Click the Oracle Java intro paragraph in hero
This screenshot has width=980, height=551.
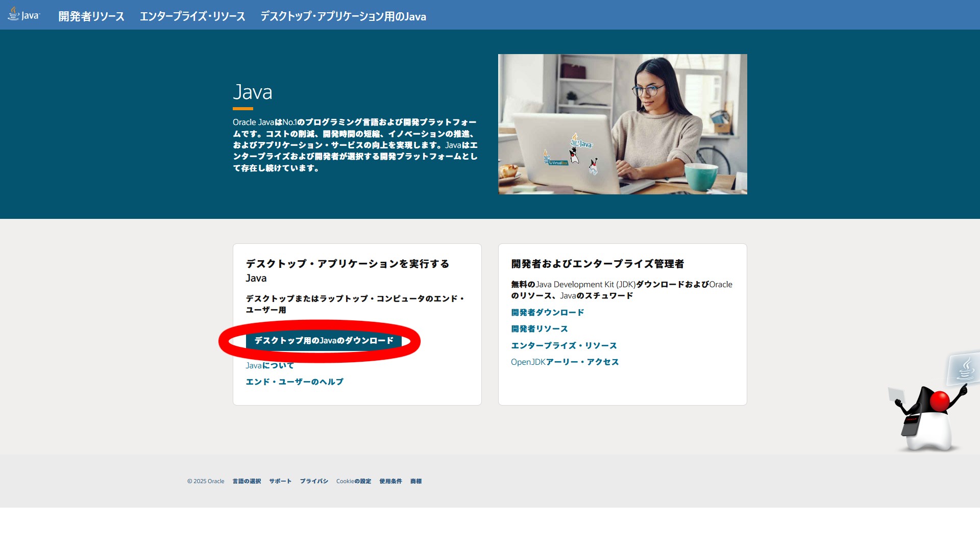355,145
